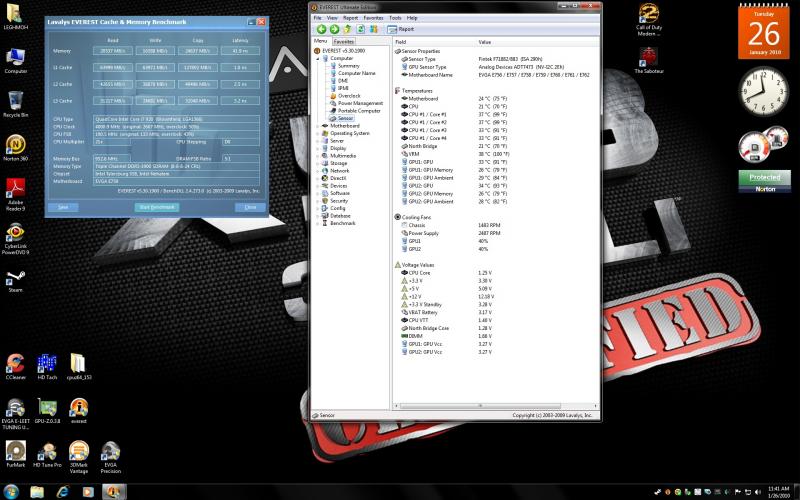Click the Up arrow icon in EVEREST toolbar
The width and height of the screenshot is (800, 500).
(347, 30)
